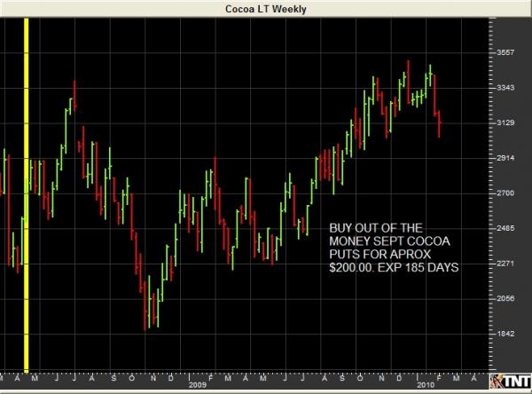Click the 1842 price label at the bottom
The width and height of the screenshot is (532, 394).
click(507, 334)
